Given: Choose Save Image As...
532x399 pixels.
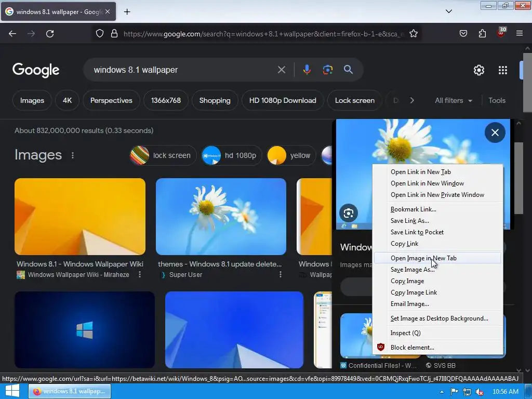Looking at the screenshot, I should [437, 270].
